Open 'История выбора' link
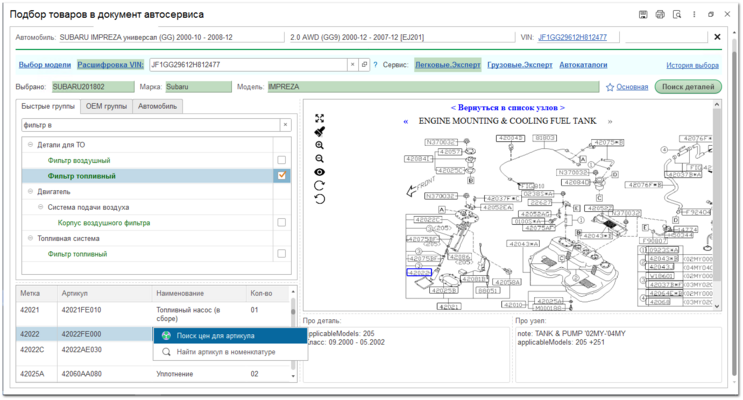Viewport: 743px width, 400px height. point(692,65)
